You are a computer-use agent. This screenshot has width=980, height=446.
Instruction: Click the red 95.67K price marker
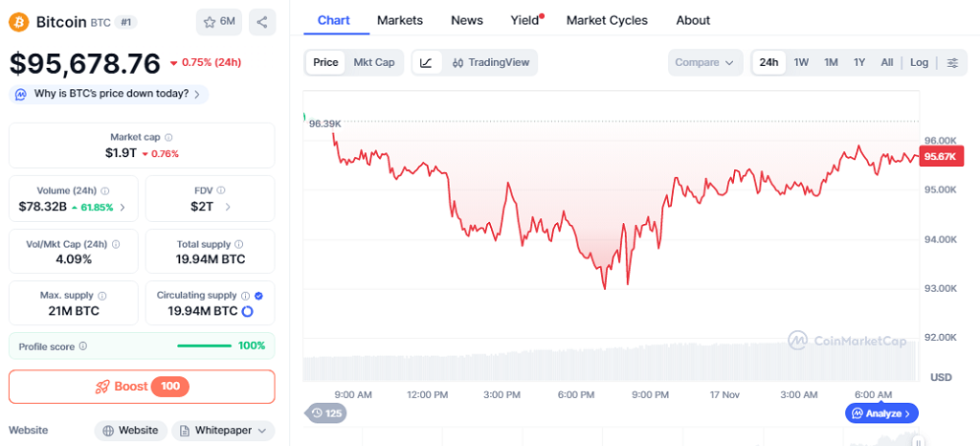(x=941, y=157)
